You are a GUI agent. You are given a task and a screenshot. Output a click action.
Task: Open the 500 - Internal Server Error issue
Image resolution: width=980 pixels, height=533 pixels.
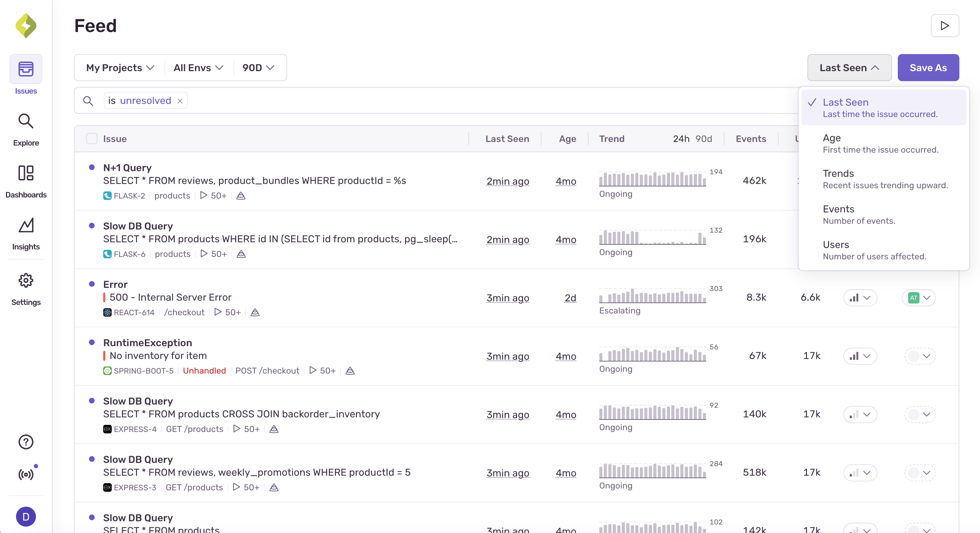[x=170, y=297]
